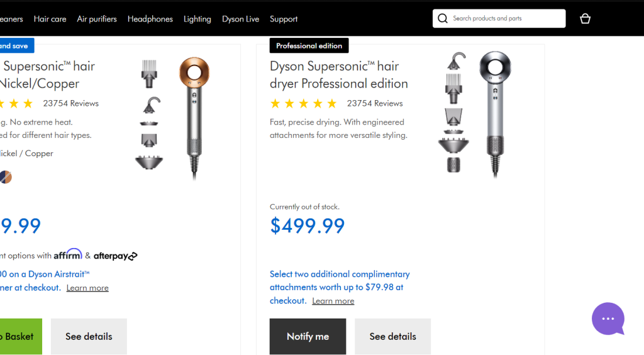
Task: Open the Hair care menu
Action: (x=50, y=19)
